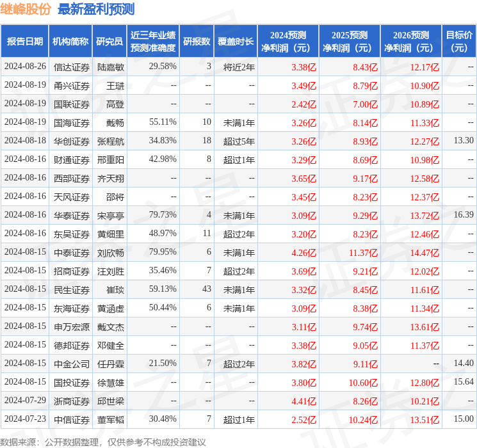Click accuracy value 29.58%
The image size is (477, 448).
point(163,66)
